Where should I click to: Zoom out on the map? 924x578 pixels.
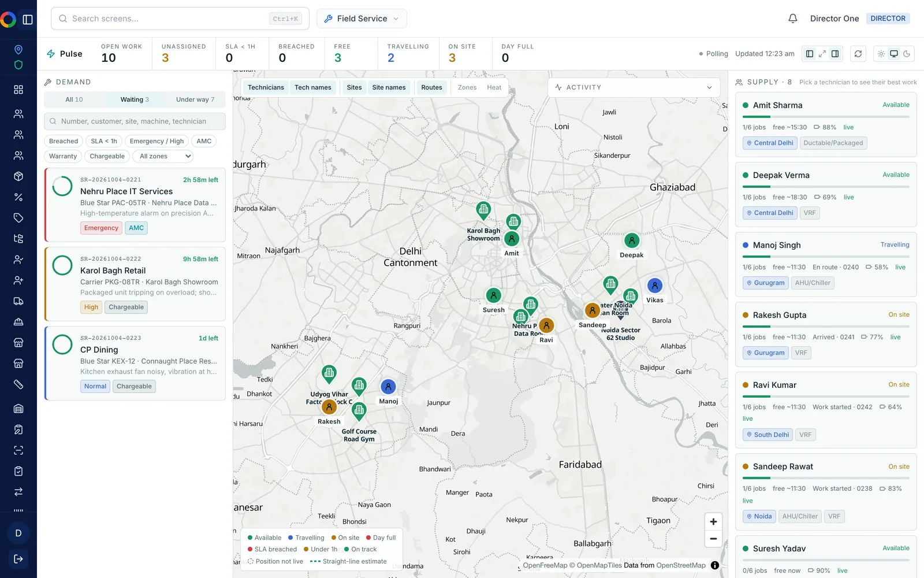click(713, 539)
